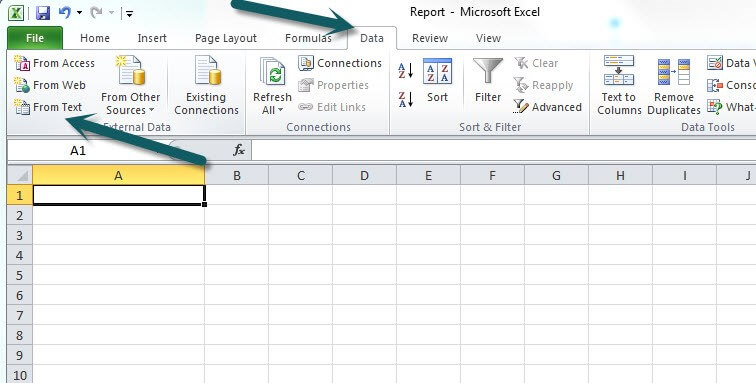Import data From Web
This screenshot has width=756, height=383.
(50, 85)
